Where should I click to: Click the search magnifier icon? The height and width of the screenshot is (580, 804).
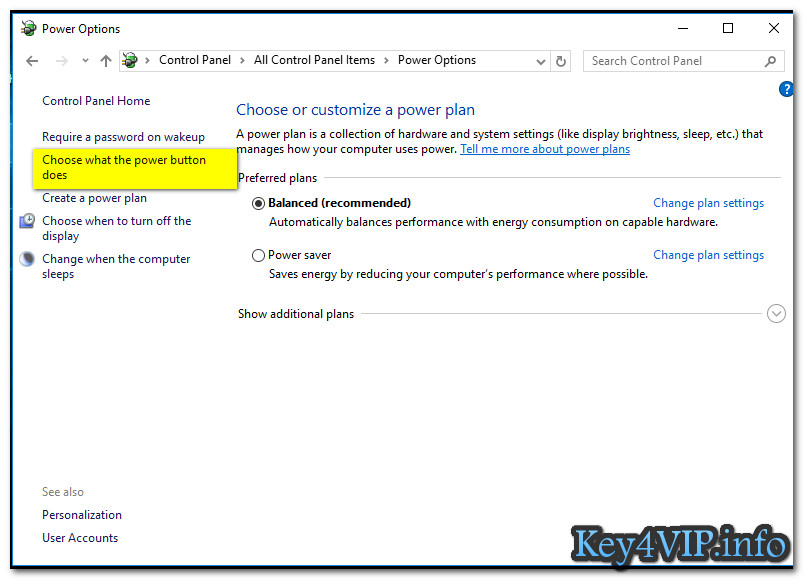tap(770, 62)
